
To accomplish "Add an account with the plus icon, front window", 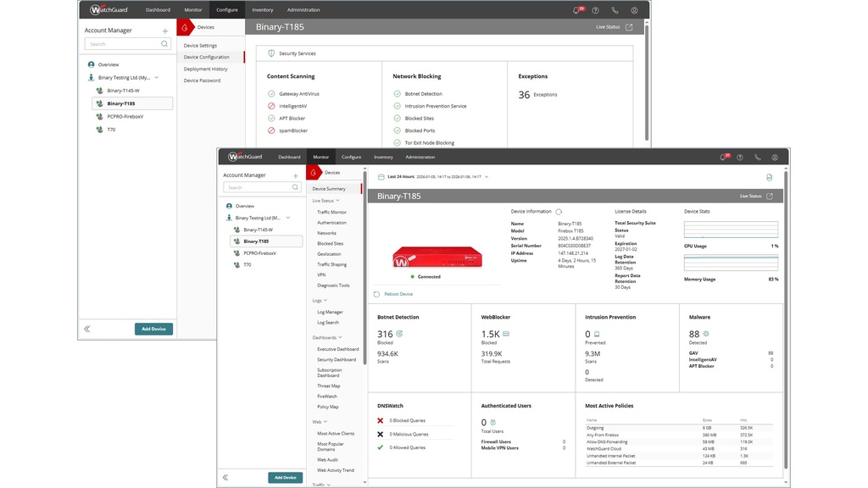I will tap(296, 175).
